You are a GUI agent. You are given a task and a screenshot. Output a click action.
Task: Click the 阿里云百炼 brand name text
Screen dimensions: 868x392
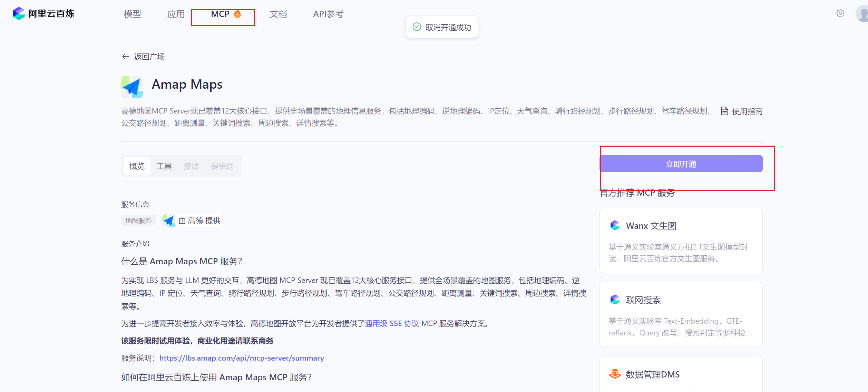point(51,13)
